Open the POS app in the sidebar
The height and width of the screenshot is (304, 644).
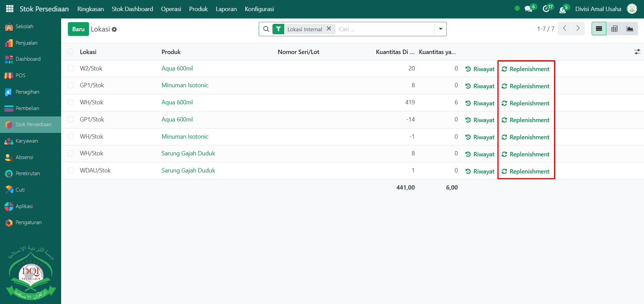point(20,75)
